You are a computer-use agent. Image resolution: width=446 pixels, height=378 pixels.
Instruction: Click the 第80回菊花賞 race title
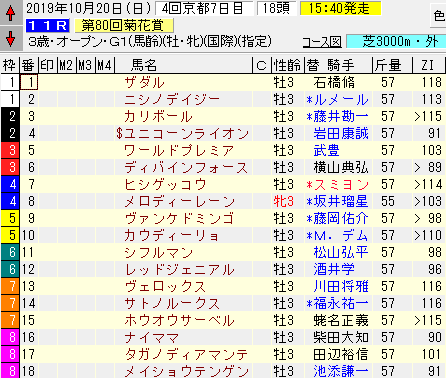[x=123, y=26]
